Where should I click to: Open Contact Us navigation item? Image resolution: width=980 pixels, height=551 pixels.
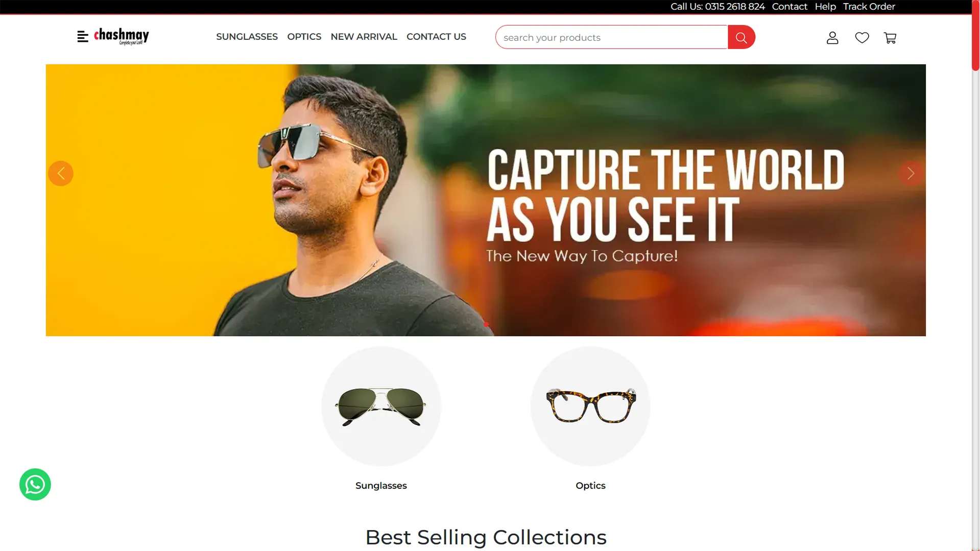436,37
